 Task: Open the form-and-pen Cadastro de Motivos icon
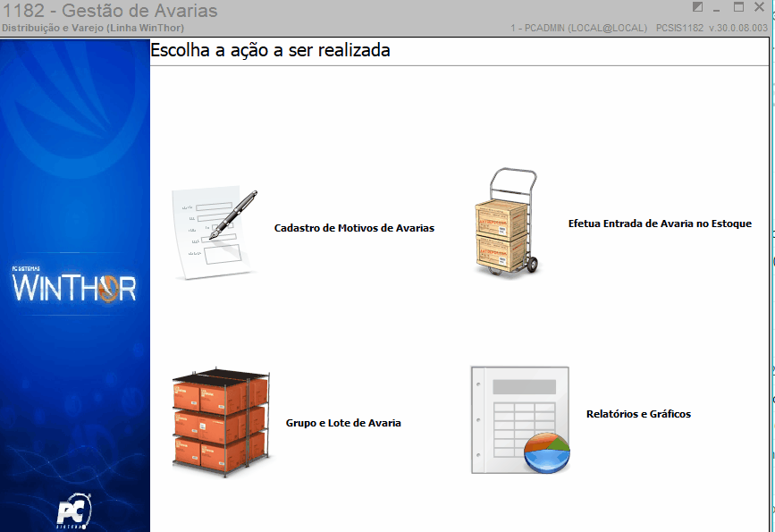tap(215, 233)
